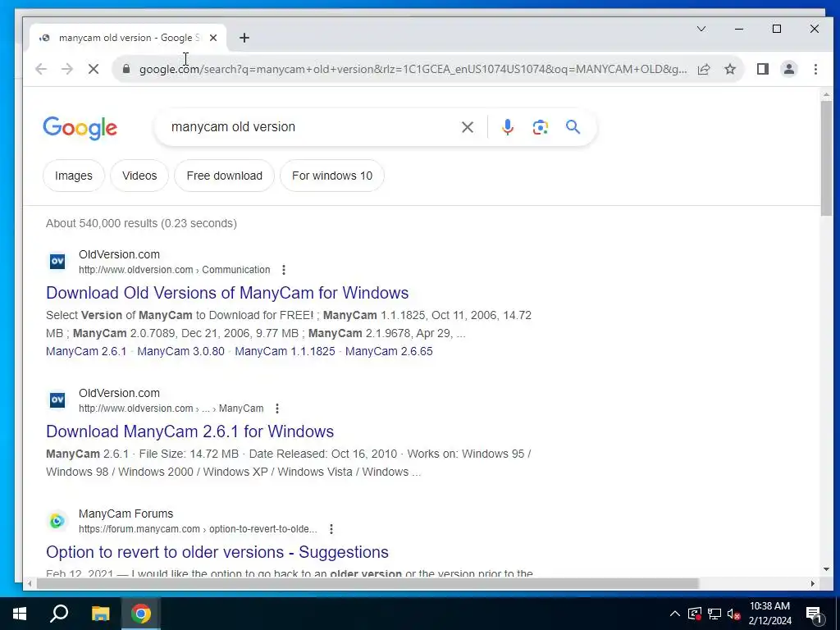
Task: Click the oldversion.com Communication breadcrumb
Action: pos(174,270)
